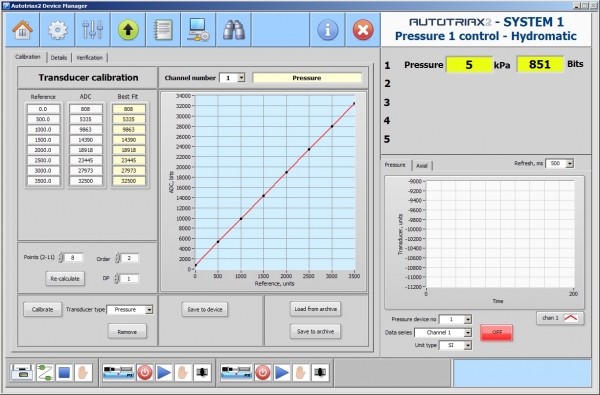Click the red X exit icon
The image size is (600, 395).
363,30
